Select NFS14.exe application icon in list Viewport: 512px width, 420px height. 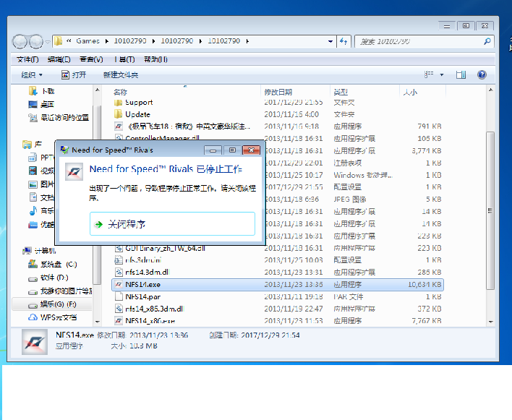coord(119,285)
